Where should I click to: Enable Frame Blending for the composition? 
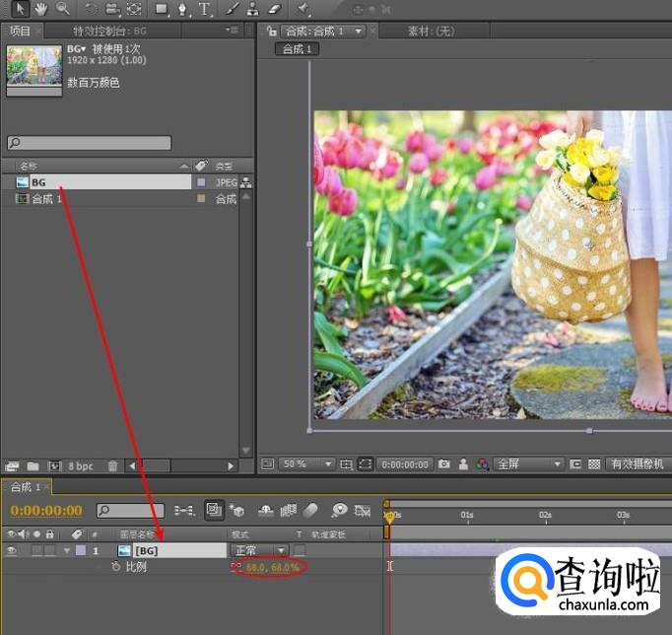[289, 510]
